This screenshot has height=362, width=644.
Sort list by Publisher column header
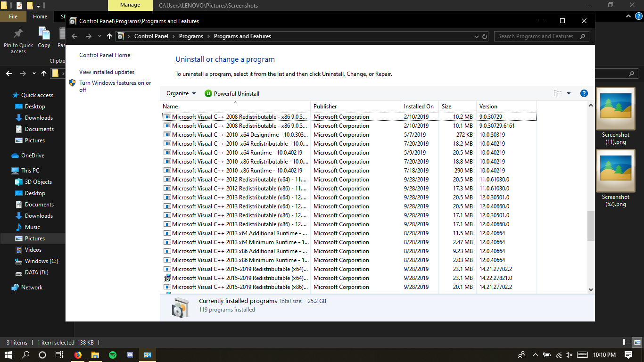pos(355,107)
